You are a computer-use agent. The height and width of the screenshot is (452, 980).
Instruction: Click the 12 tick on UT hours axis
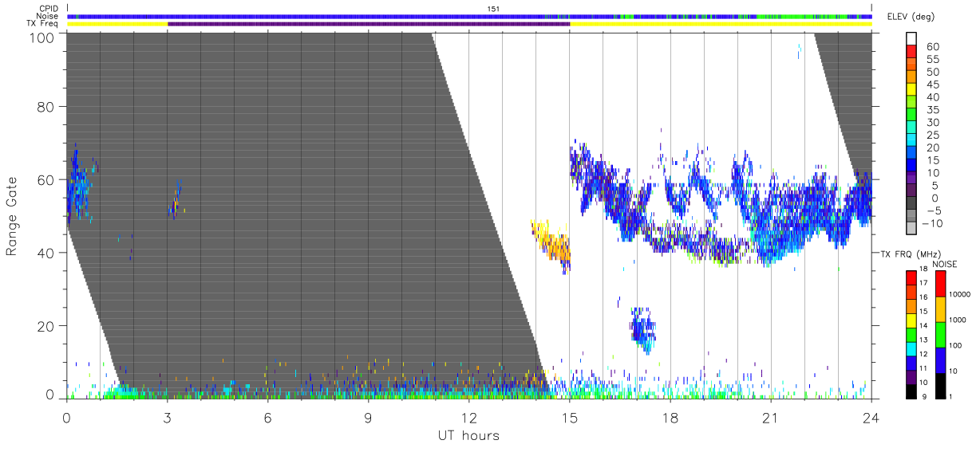click(x=468, y=417)
